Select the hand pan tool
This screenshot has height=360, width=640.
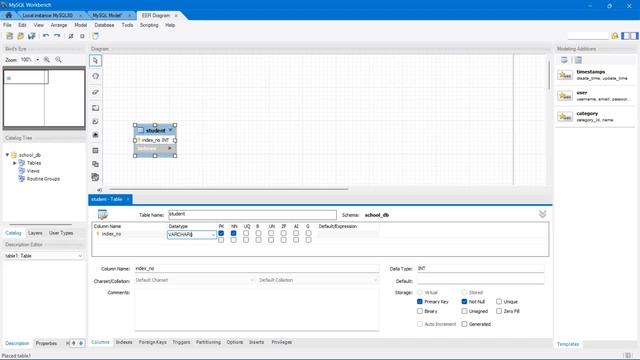tap(96, 76)
